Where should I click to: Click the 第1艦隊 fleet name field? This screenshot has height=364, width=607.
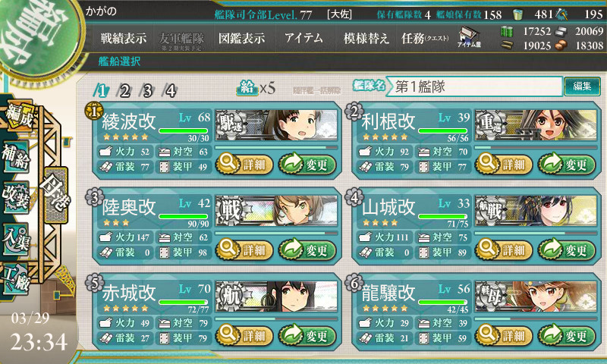coord(475,86)
